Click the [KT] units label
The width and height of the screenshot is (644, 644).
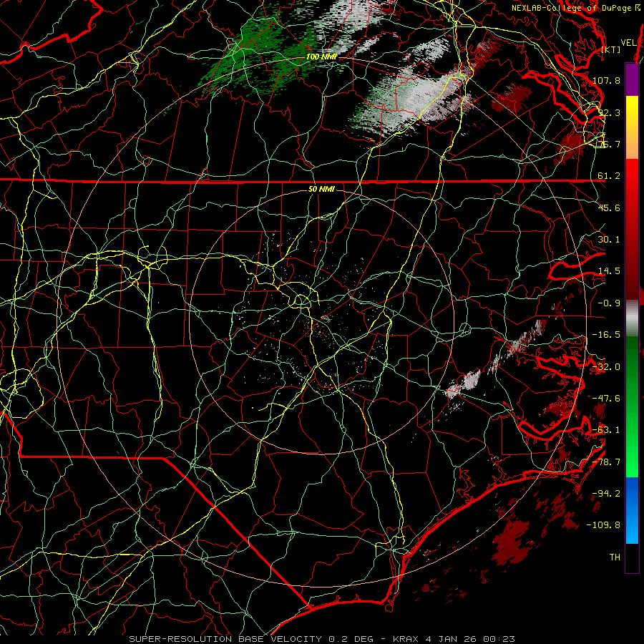611,49
